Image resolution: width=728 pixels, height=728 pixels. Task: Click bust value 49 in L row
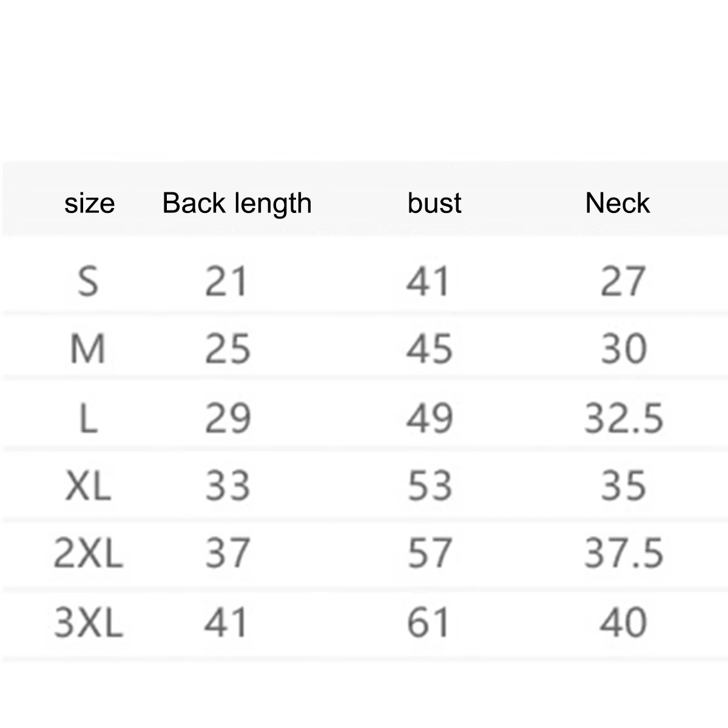click(x=430, y=419)
